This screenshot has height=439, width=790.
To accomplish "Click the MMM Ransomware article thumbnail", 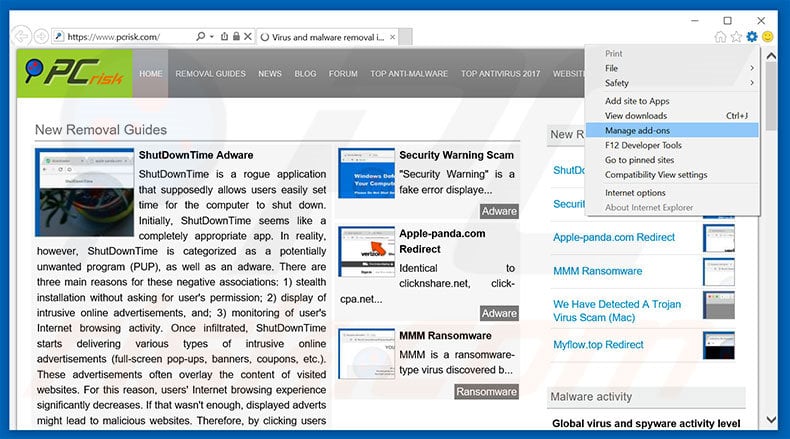I will coord(367,354).
